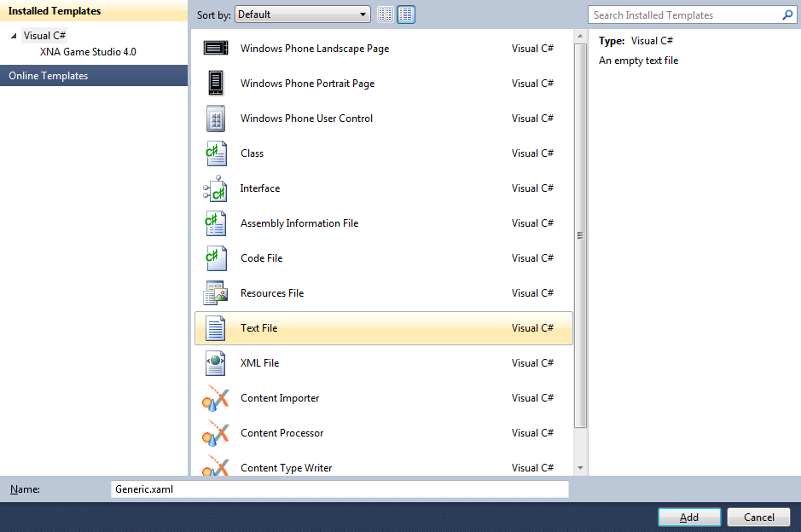
Task: Open the Online Templates section
Action: (x=94, y=76)
